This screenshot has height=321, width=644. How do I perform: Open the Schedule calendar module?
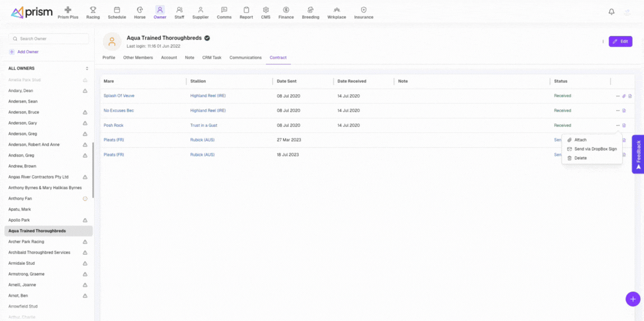[x=117, y=12]
